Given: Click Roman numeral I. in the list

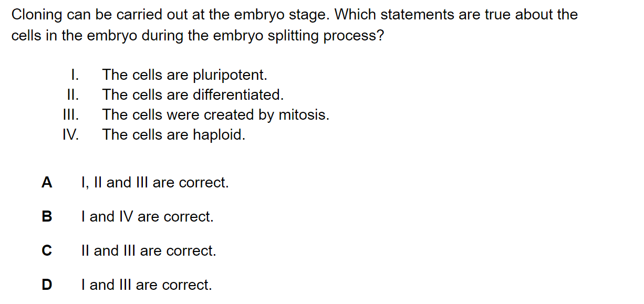Looking at the screenshot, I should pyautogui.click(x=75, y=75).
